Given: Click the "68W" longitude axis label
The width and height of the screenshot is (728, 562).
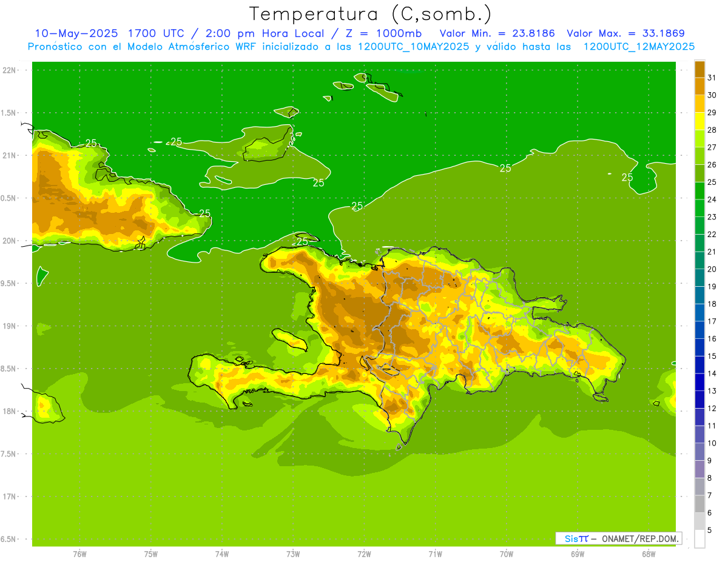Looking at the screenshot, I should coord(649,554).
